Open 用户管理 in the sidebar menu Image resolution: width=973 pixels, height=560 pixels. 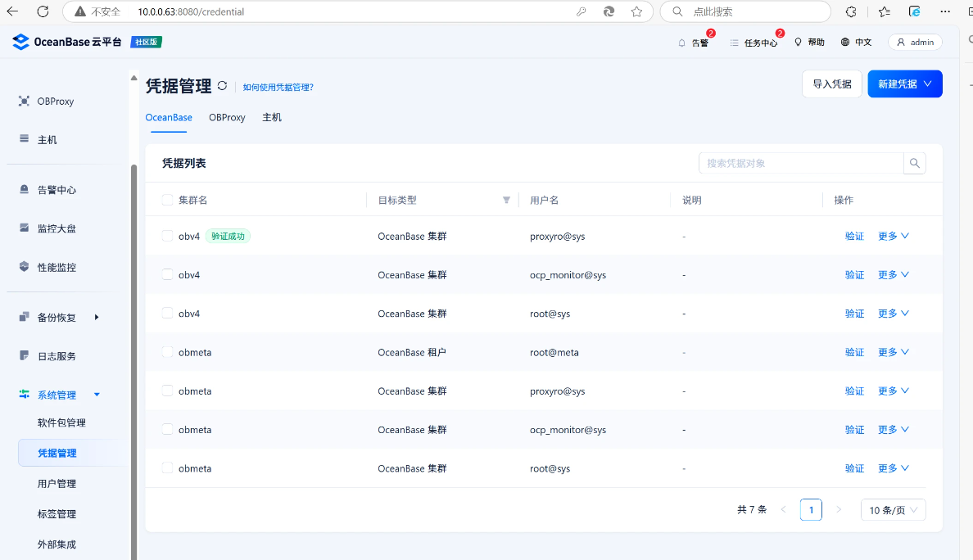point(57,484)
